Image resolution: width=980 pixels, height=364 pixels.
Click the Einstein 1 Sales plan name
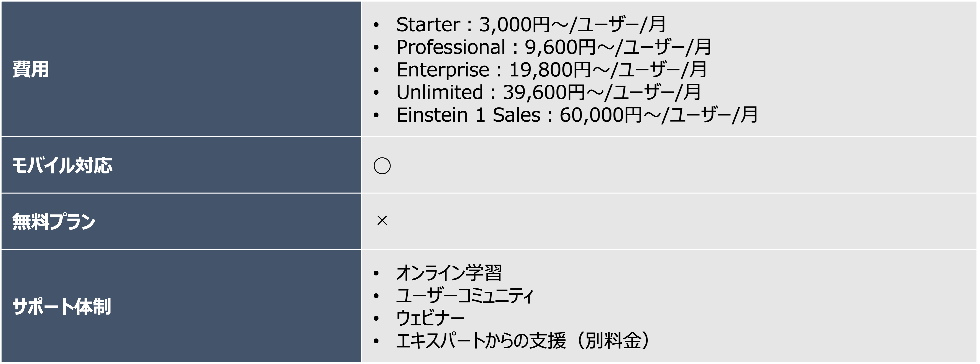[468, 115]
